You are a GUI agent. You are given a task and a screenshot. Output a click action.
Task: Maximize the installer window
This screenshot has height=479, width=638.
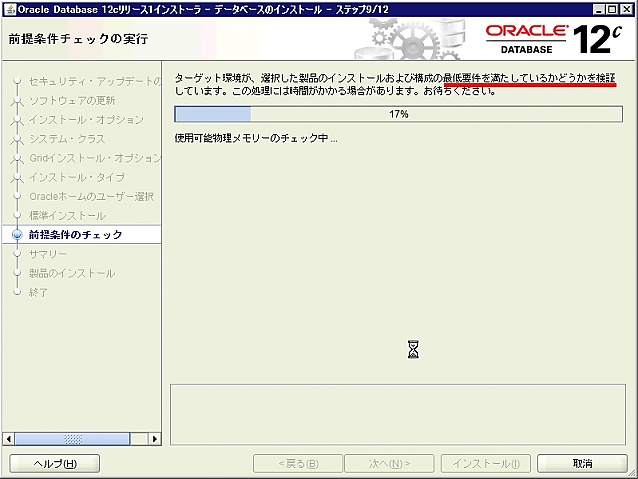click(612, 9)
